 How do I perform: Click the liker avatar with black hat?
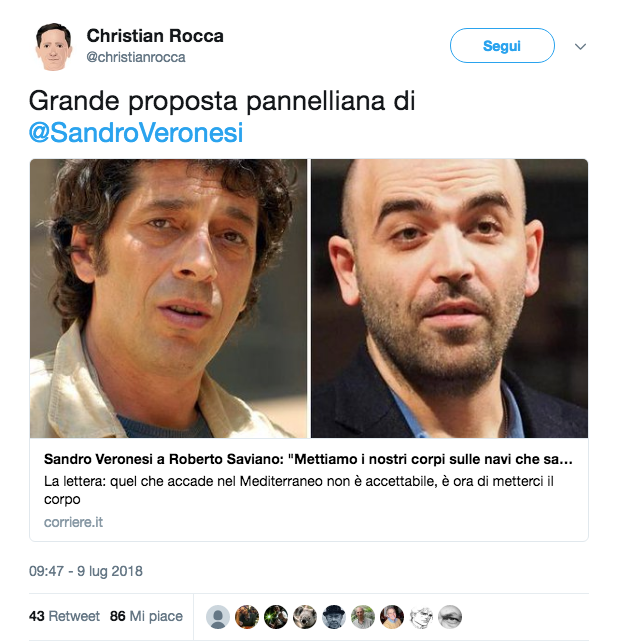(334, 617)
